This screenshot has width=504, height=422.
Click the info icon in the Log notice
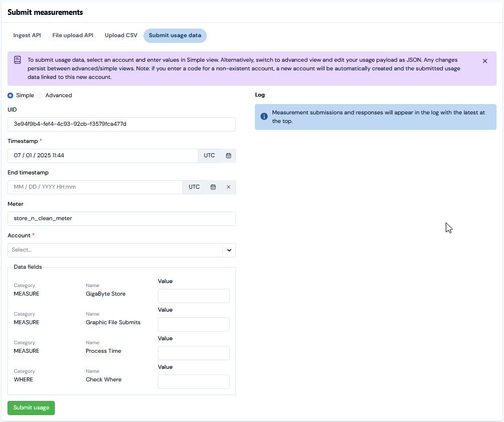pos(264,117)
